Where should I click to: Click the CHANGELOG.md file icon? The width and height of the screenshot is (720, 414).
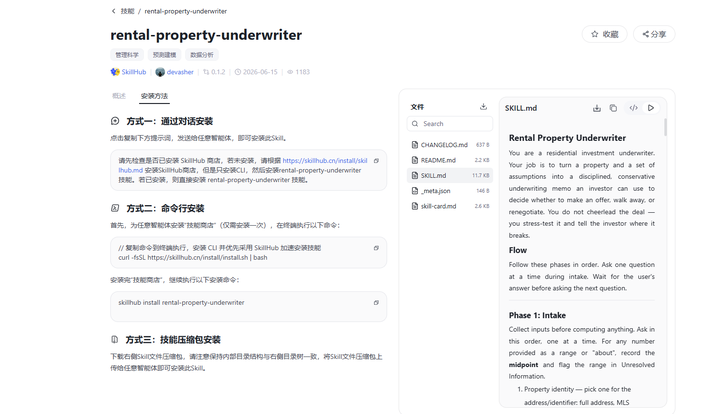415,145
